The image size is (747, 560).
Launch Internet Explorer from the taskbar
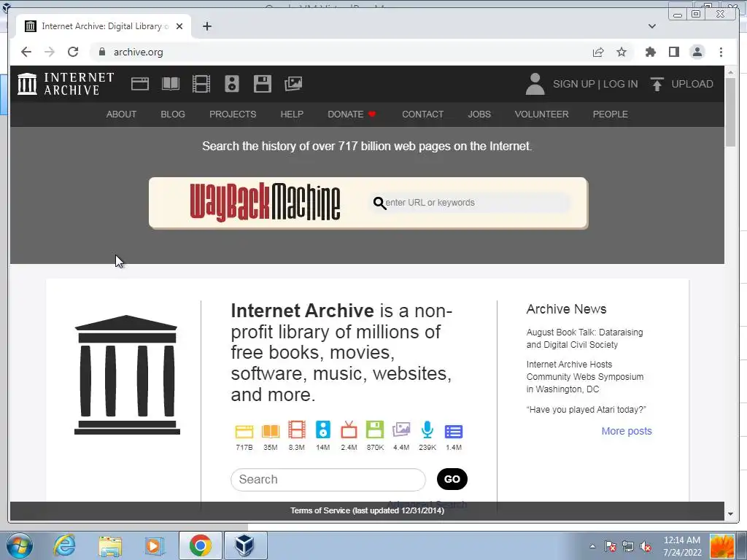click(x=64, y=546)
